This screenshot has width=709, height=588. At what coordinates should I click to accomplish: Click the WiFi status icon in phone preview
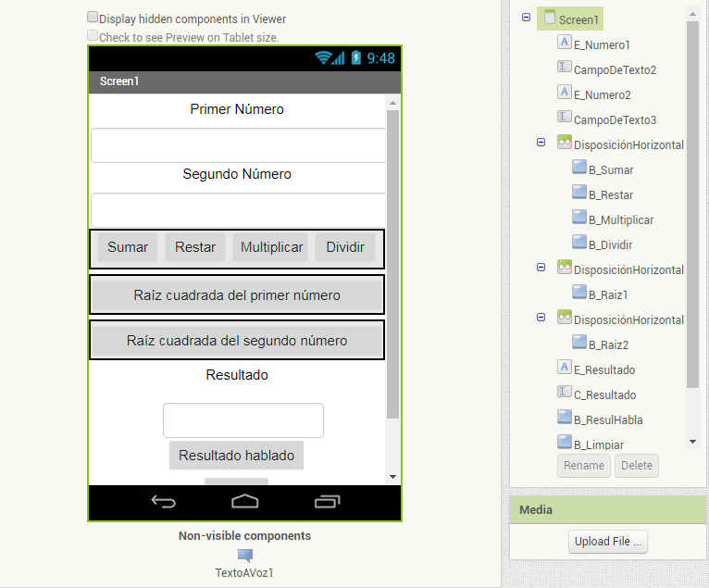(323, 58)
